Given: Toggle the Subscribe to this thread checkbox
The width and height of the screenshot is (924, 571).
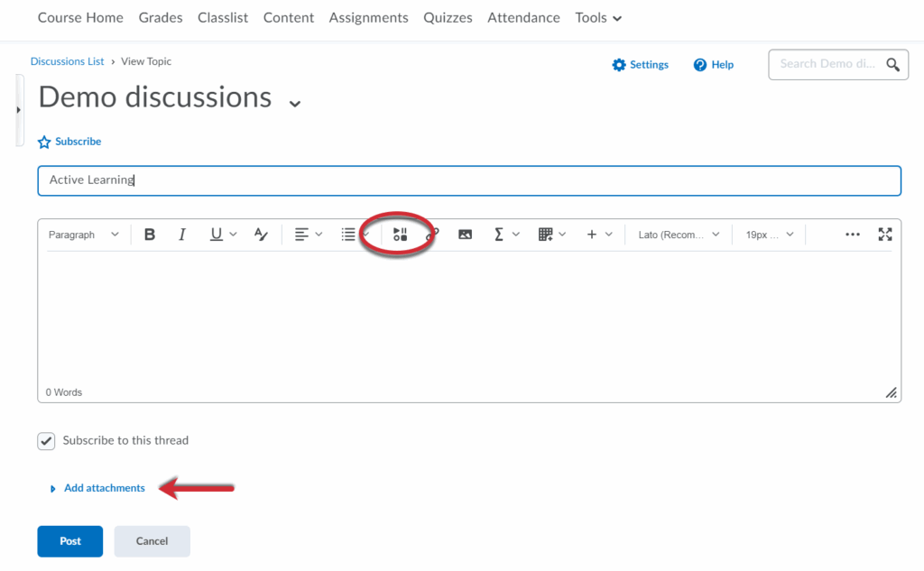Looking at the screenshot, I should (47, 441).
